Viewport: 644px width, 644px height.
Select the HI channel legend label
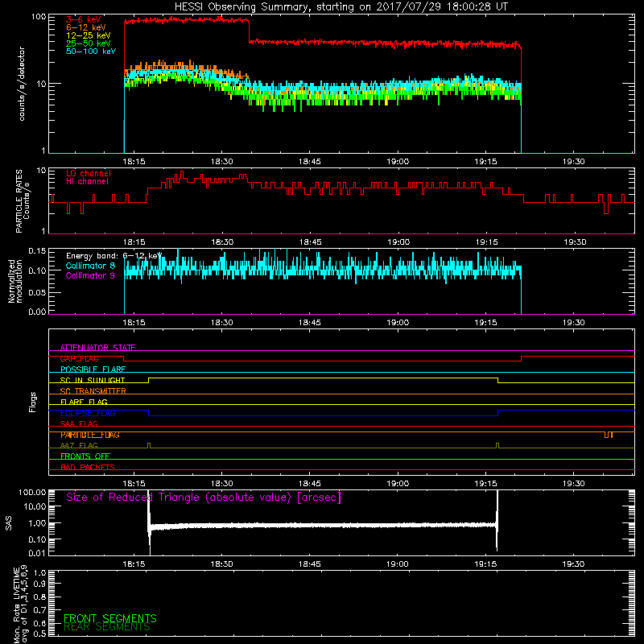pyautogui.click(x=87, y=182)
